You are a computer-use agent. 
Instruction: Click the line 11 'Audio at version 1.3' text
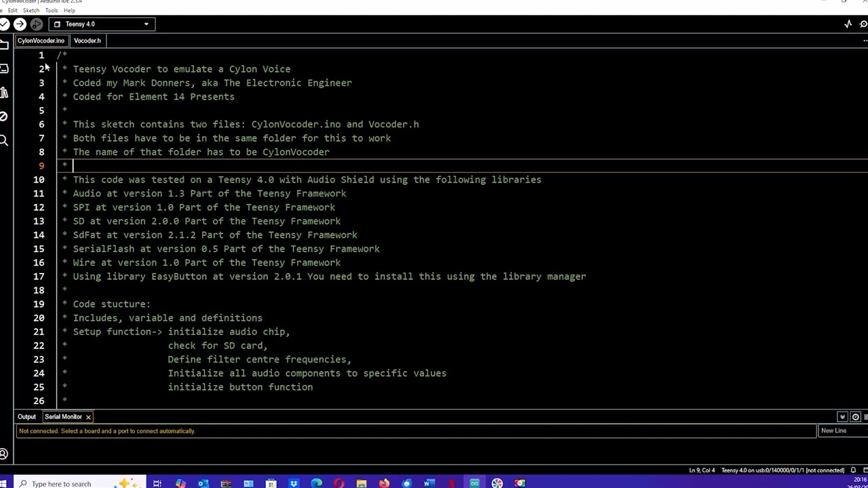point(210,193)
